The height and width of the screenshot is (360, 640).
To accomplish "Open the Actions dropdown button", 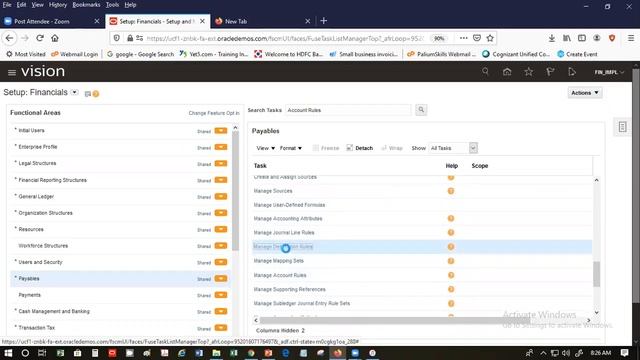I will click(x=585, y=93).
